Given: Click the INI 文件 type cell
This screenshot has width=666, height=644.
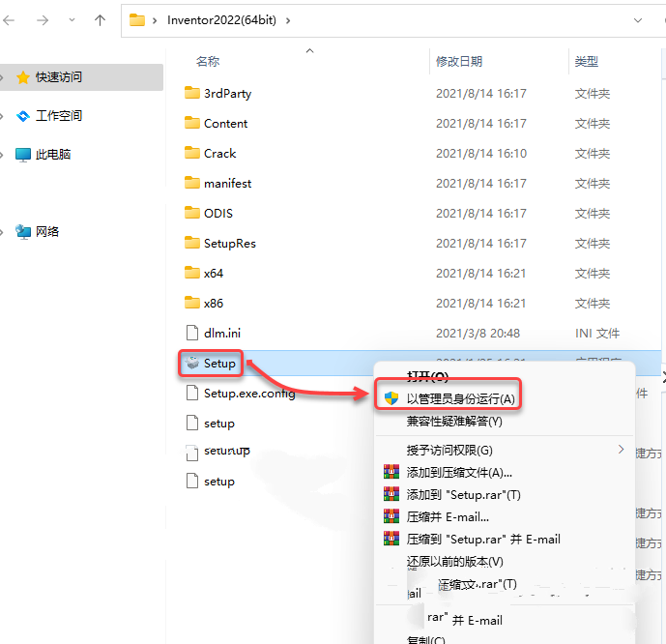Looking at the screenshot, I should click(597, 333).
